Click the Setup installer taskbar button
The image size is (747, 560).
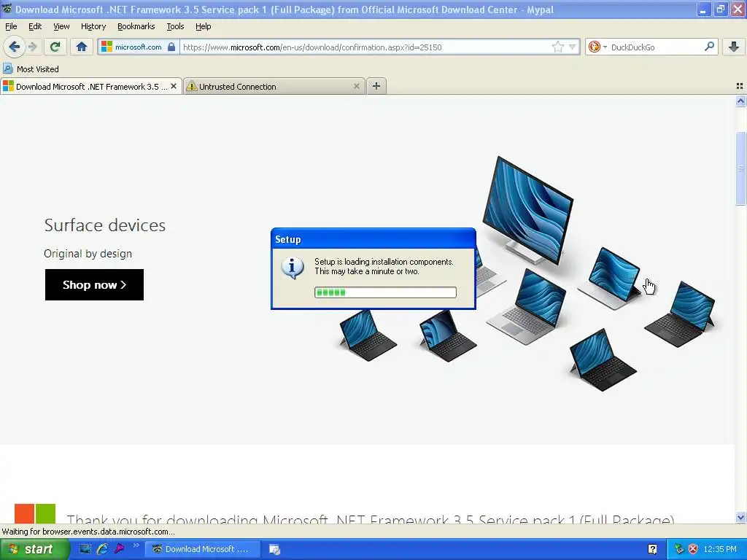click(275, 549)
